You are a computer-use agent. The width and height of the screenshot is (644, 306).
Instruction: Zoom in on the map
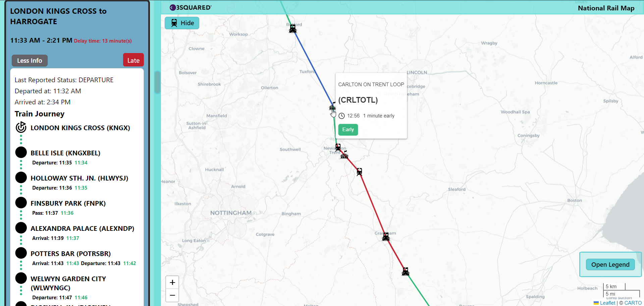point(172,283)
